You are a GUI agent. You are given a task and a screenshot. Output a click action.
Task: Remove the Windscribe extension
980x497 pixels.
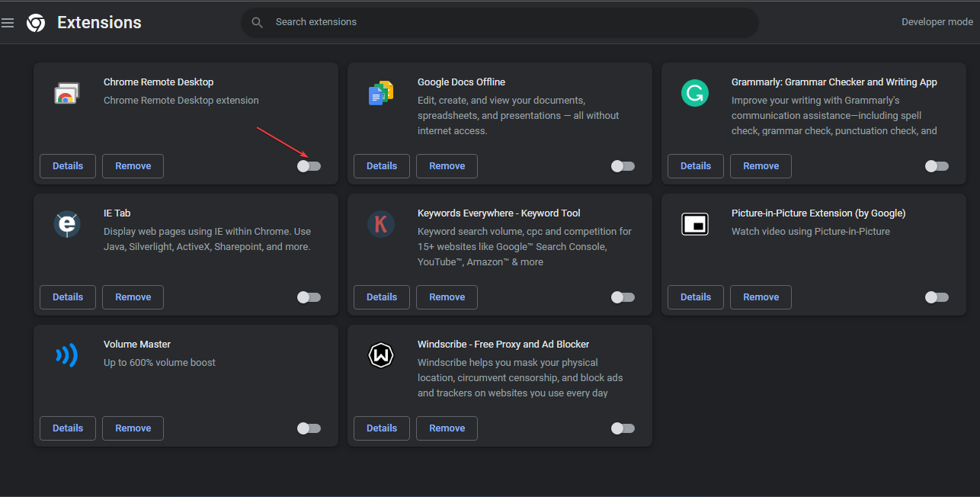click(x=447, y=428)
